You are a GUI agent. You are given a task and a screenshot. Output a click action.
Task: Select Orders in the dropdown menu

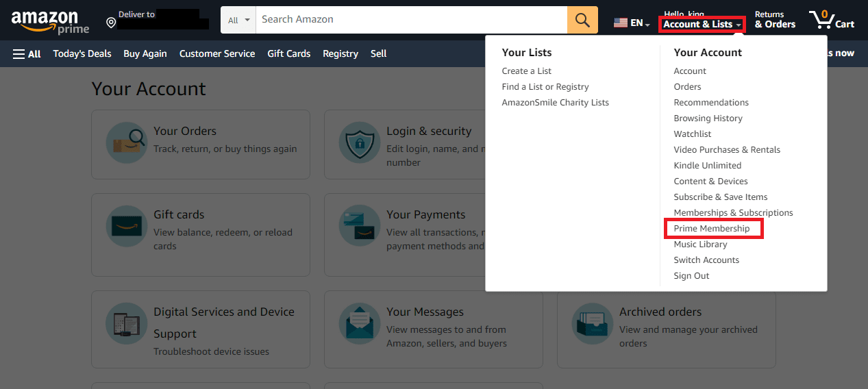(687, 87)
